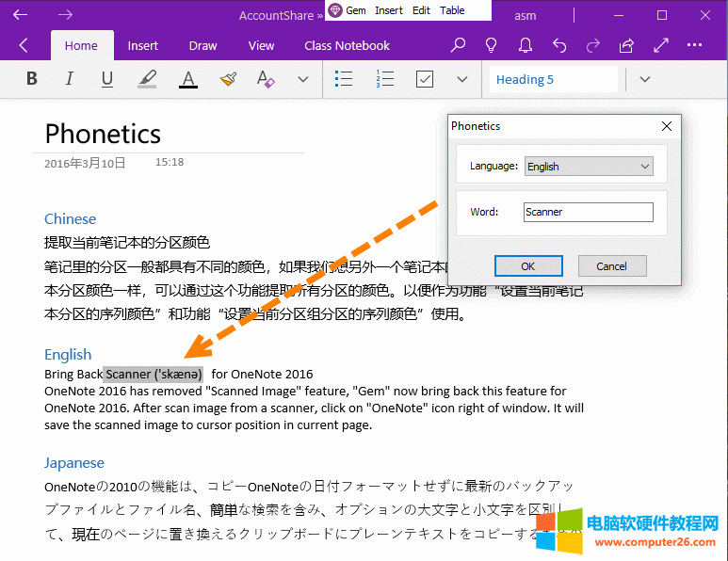The image size is (728, 561).
Task: Click the lightbulb Tell Me icon
Action: tap(491, 45)
